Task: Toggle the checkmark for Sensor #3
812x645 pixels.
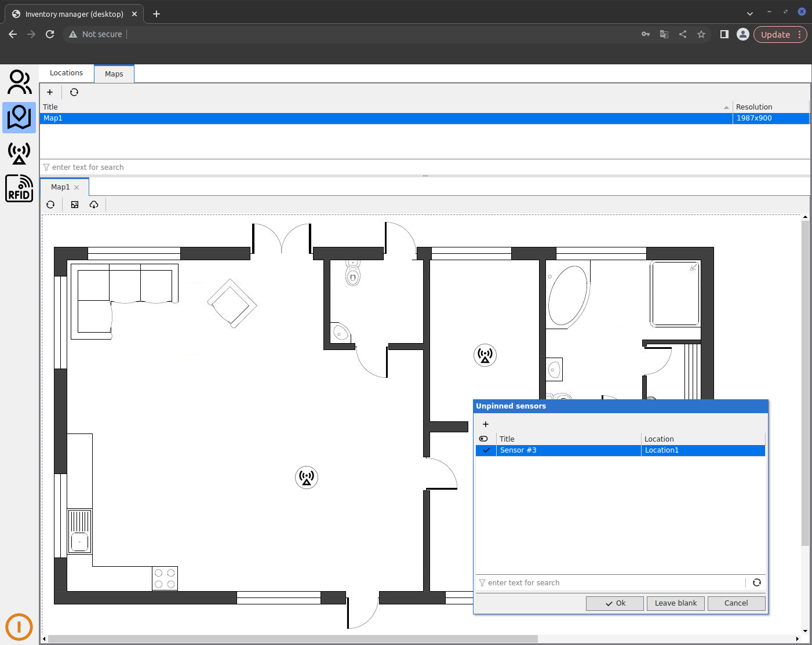Action: pyautogui.click(x=486, y=450)
